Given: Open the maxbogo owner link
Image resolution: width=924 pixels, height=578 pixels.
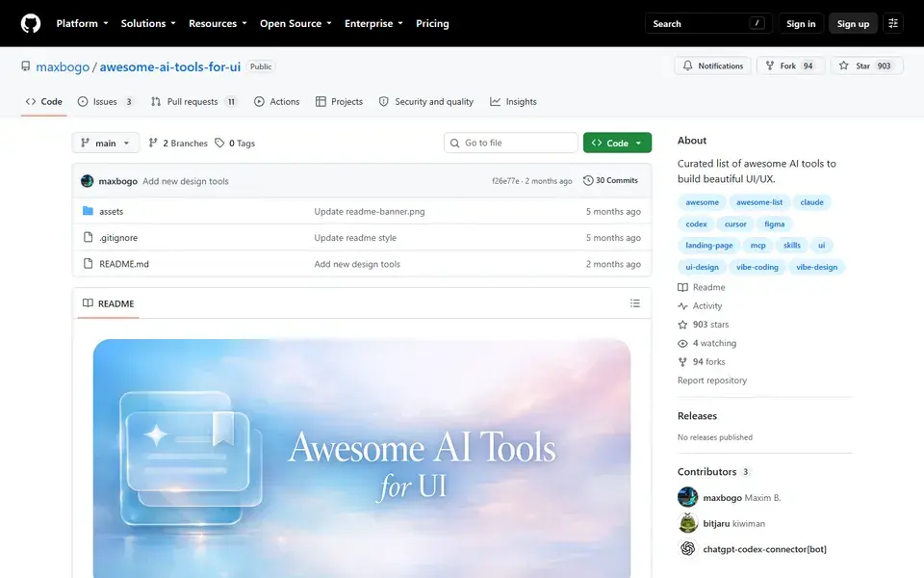Looking at the screenshot, I should [63, 66].
